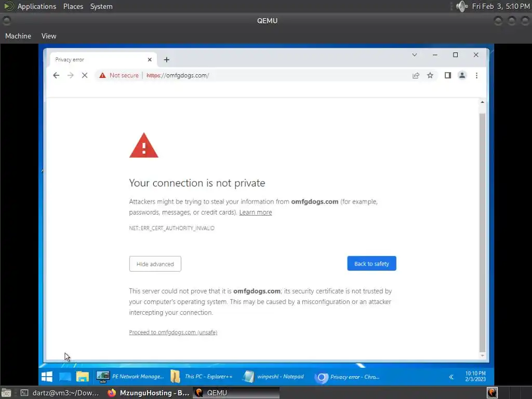532x399 pixels.
Task: Click the volume speaker icon in top panel
Action: point(461,6)
